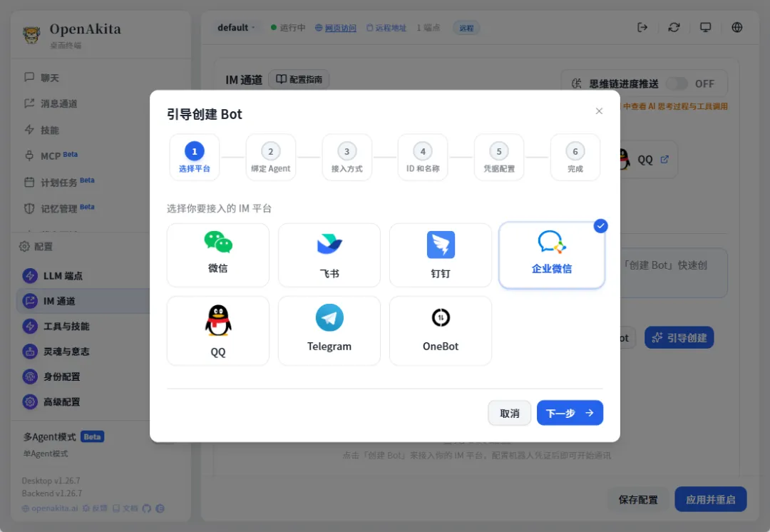This screenshot has height=532, width=770.
Task: Click the 引导创建 button behind dialog
Action: 679,338
